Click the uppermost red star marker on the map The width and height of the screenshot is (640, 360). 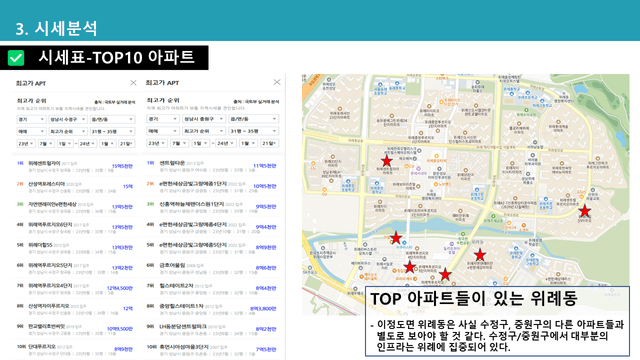pyautogui.click(x=387, y=161)
